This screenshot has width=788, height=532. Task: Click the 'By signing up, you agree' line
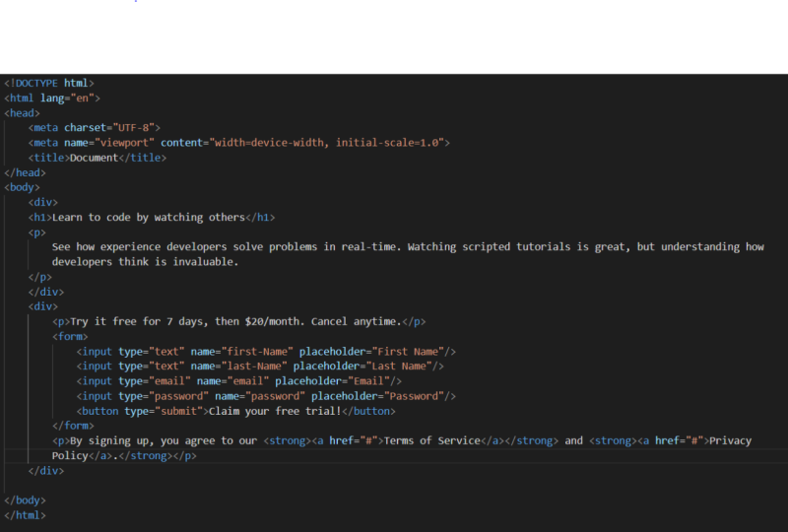pyautogui.click(x=402, y=441)
